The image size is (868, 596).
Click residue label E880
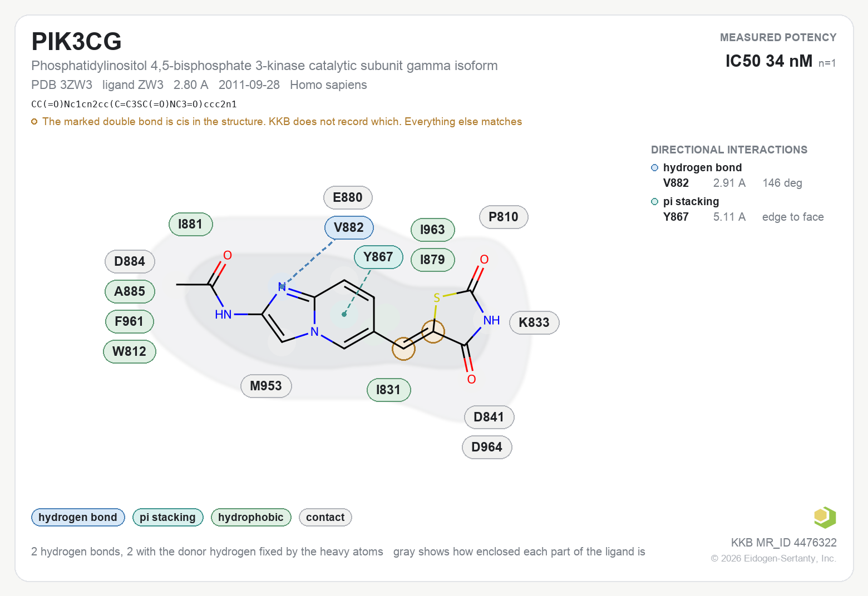(x=348, y=197)
